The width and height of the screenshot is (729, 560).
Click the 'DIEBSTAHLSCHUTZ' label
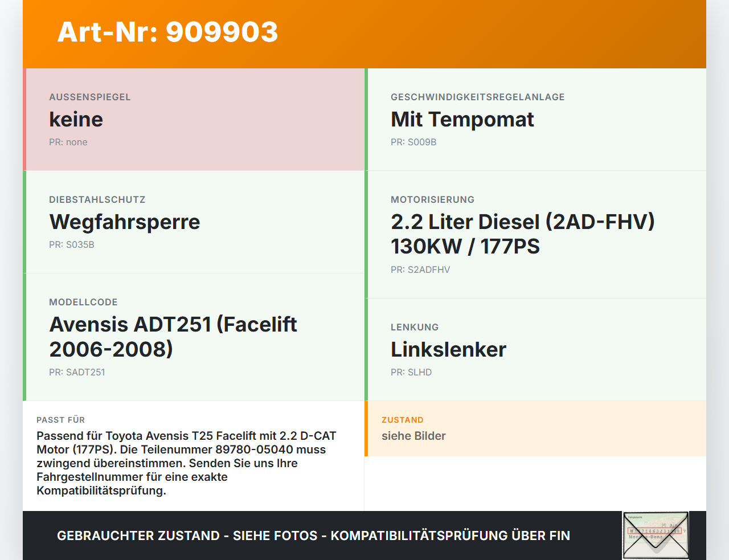click(x=97, y=200)
